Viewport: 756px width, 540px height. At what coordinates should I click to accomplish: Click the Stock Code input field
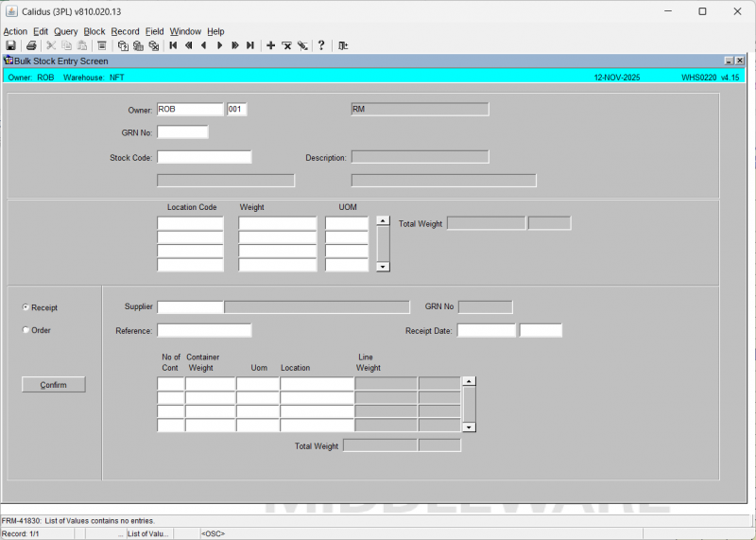pos(204,157)
